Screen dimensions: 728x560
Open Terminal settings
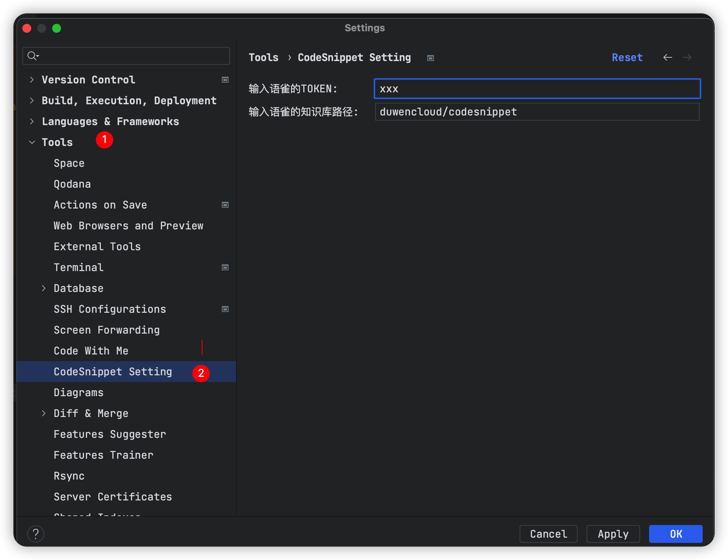pos(79,267)
